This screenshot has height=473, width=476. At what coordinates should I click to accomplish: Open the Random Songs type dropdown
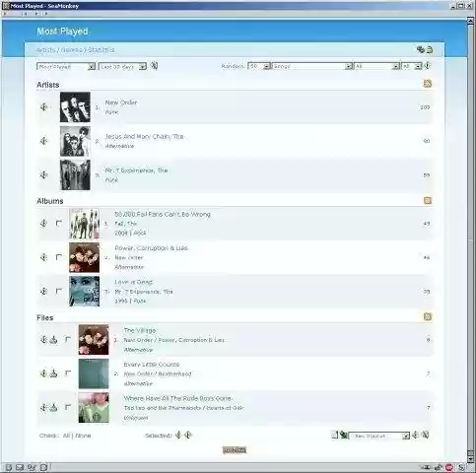[x=312, y=66]
